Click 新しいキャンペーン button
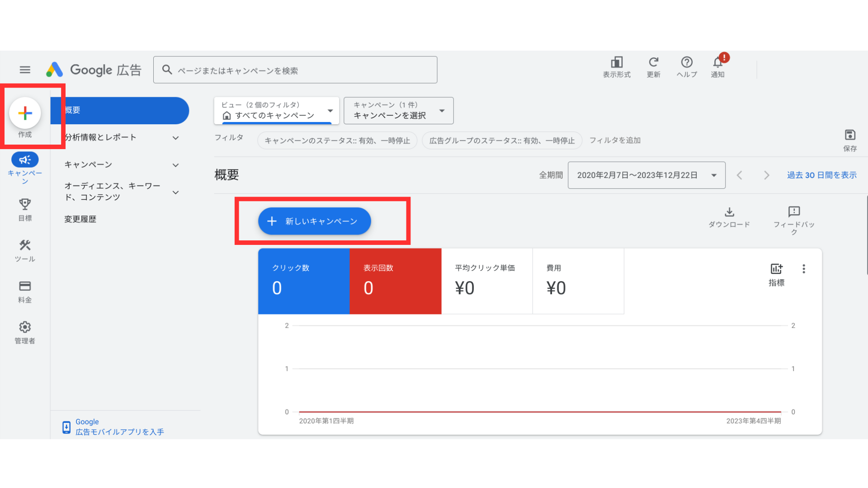This screenshot has height=488, width=868. 314,221
